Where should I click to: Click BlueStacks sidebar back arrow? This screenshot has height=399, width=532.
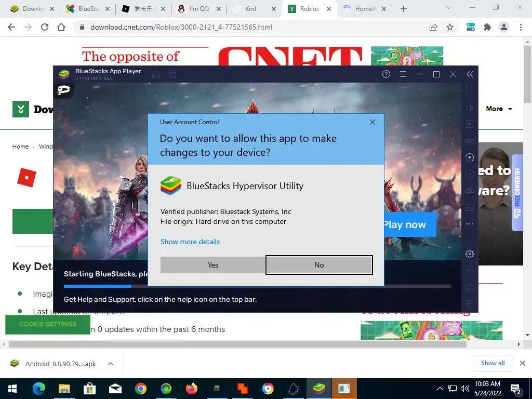pyautogui.click(x=470, y=270)
